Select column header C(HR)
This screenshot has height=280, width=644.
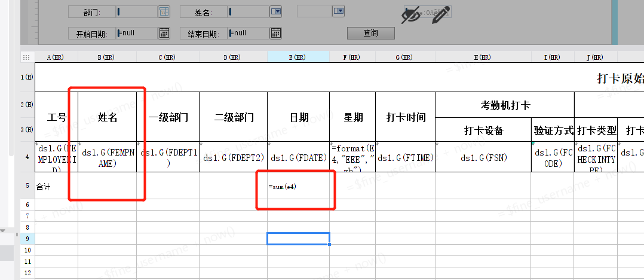pos(167,57)
